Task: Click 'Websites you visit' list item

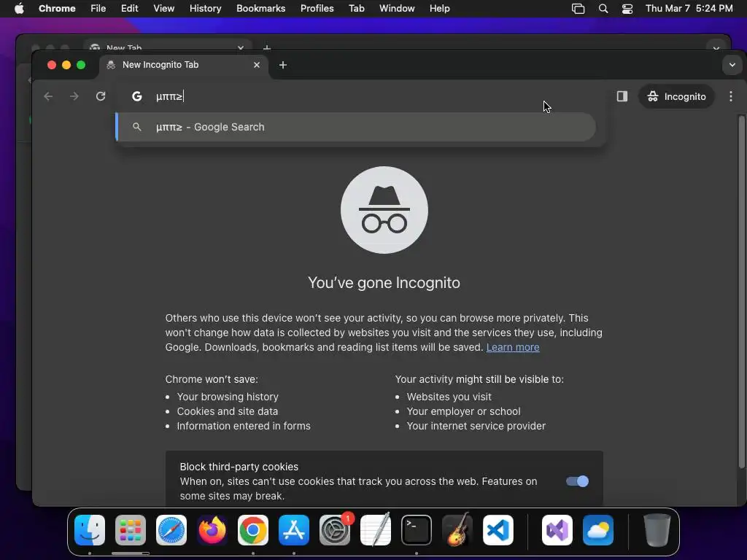Action: (449, 397)
